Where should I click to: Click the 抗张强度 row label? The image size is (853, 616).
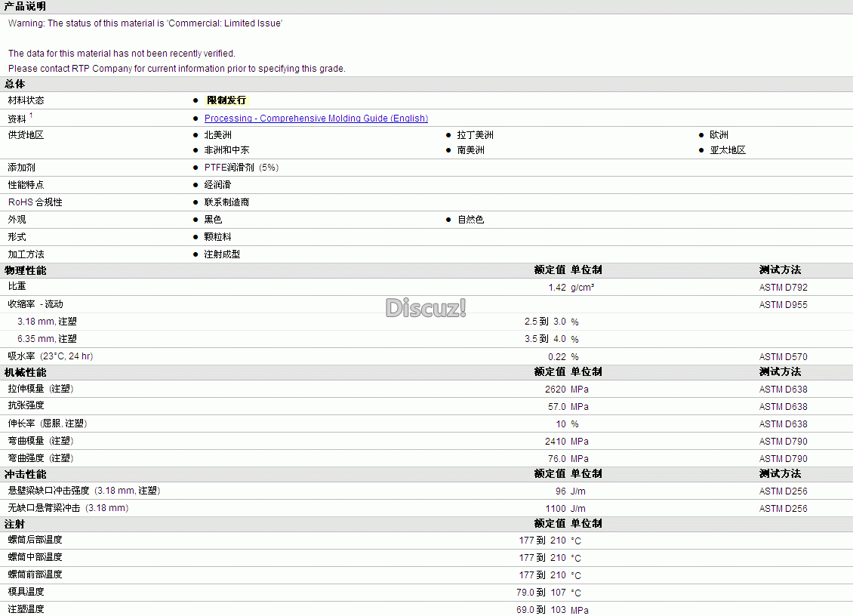[26, 405]
